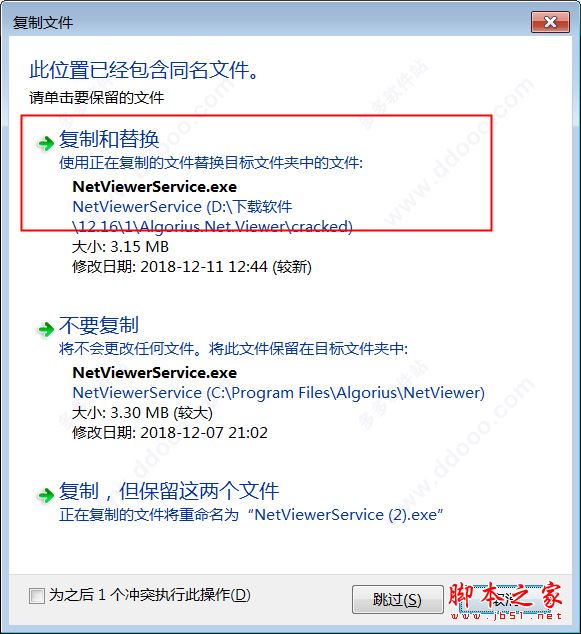Click the C:\Program Files\Algorius\NetViewer path text
581x634 pixels.
click(x=279, y=392)
